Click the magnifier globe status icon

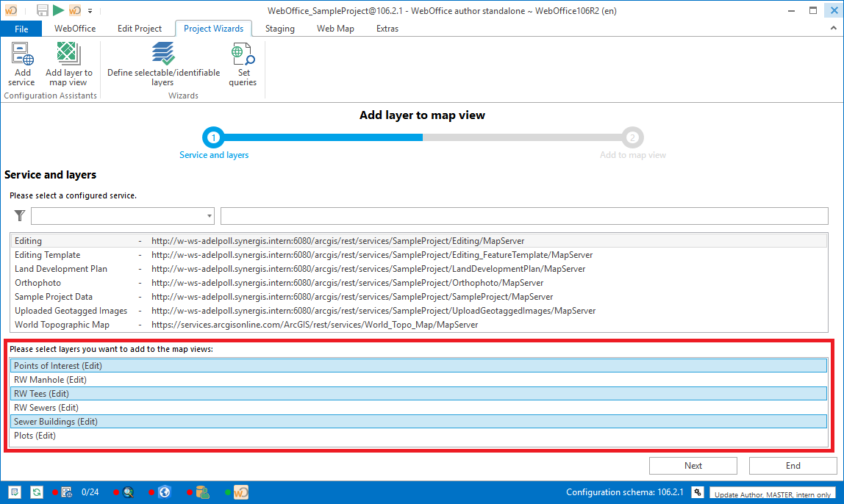129,492
